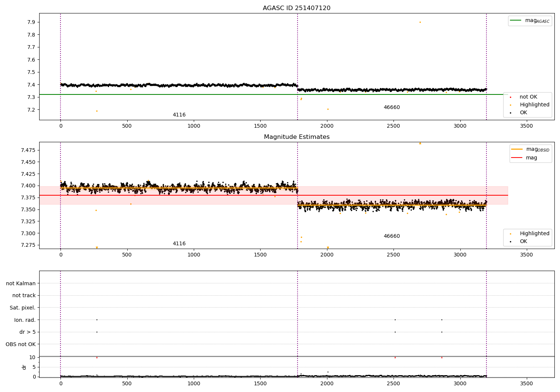Image resolution: width=560 pixels, height=392 pixels.
Task: Click the 3500 x-tick under the bottom plot
Action: (x=526, y=383)
